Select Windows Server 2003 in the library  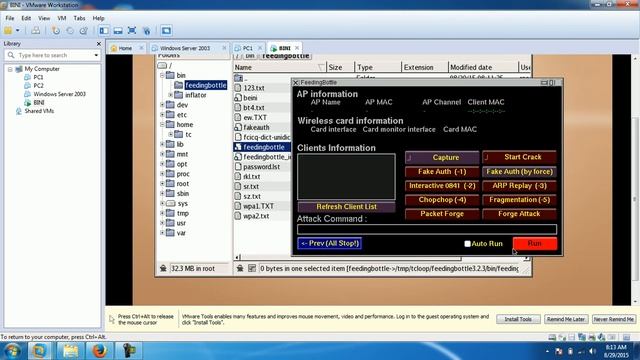(59, 94)
